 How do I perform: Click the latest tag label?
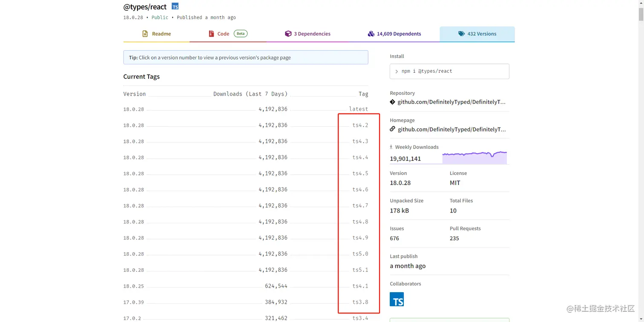click(x=358, y=109)
